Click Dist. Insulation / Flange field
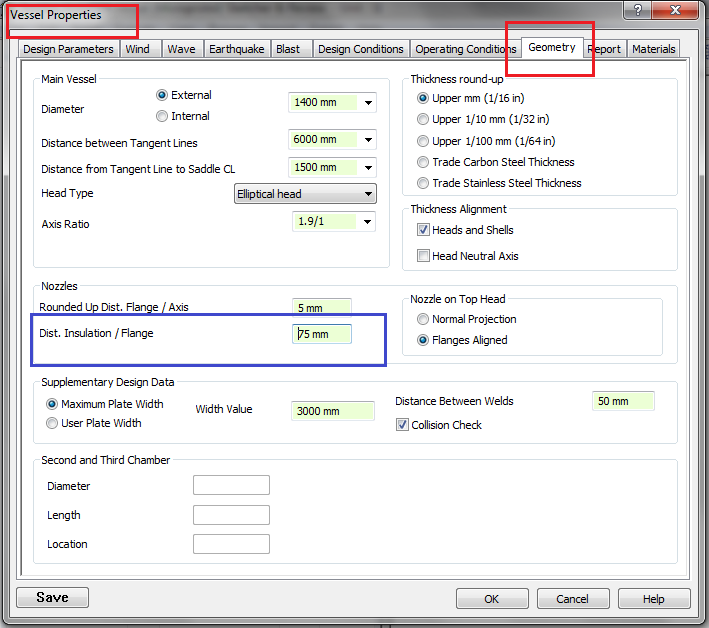The height and width of the screenshot is (628, 709). [x=321, y=334]
